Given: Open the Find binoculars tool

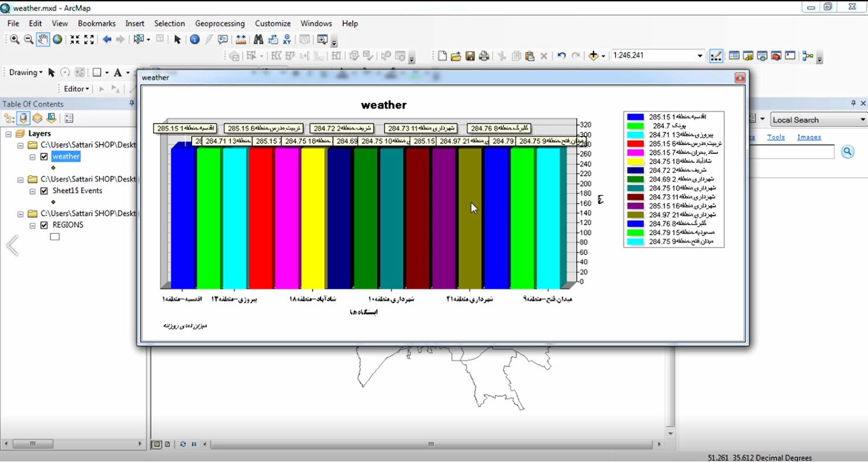Looking at the screenshot, I should coord(258,39).
